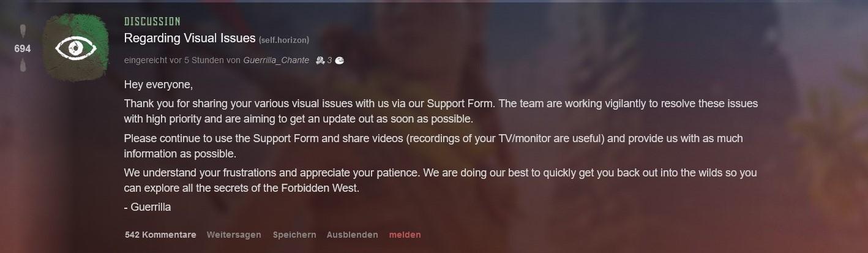Upvote the Regarding Visual Issues post

click(23, 31)
